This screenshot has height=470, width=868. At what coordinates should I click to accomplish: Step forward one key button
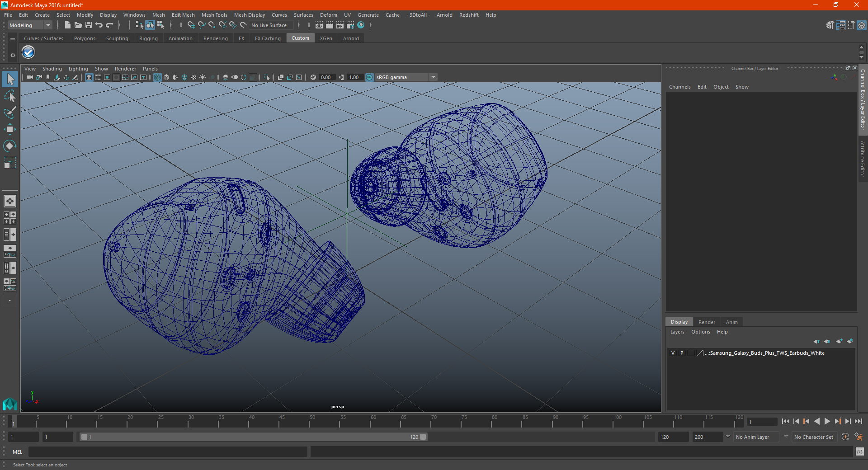click(838, 421)
